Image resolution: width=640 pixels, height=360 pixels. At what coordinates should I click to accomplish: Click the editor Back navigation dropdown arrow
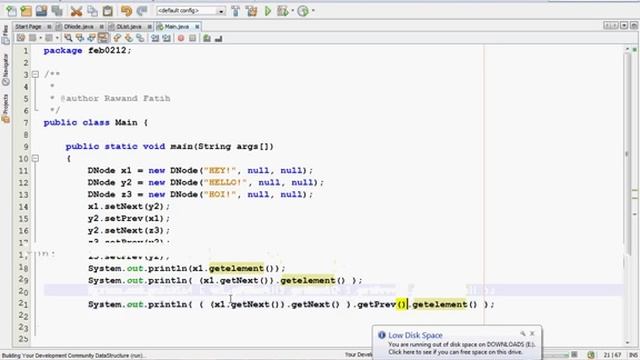[x=40, y=38]
